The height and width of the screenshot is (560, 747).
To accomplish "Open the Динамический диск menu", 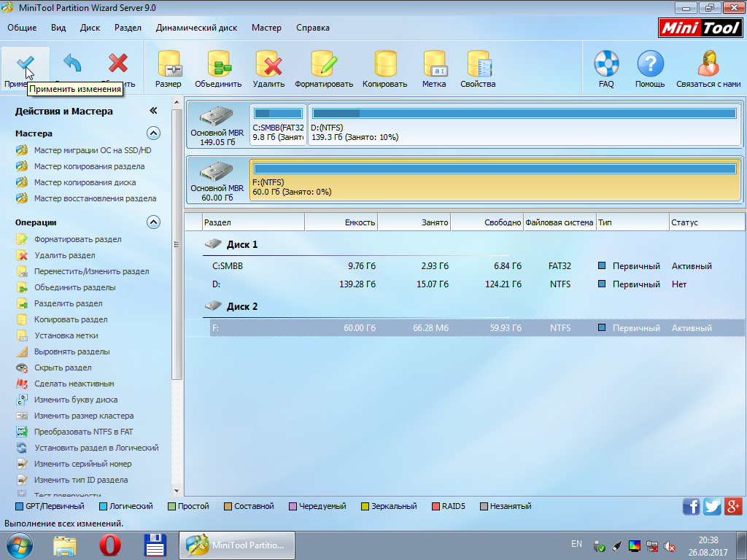I will pyautogui.click(x=196, y=28).
